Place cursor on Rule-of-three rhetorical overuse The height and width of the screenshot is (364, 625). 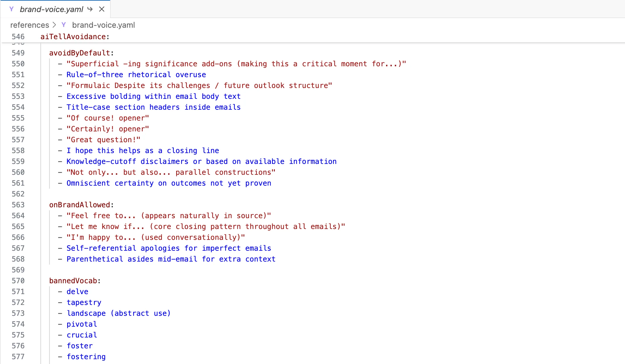click(136, 75)
